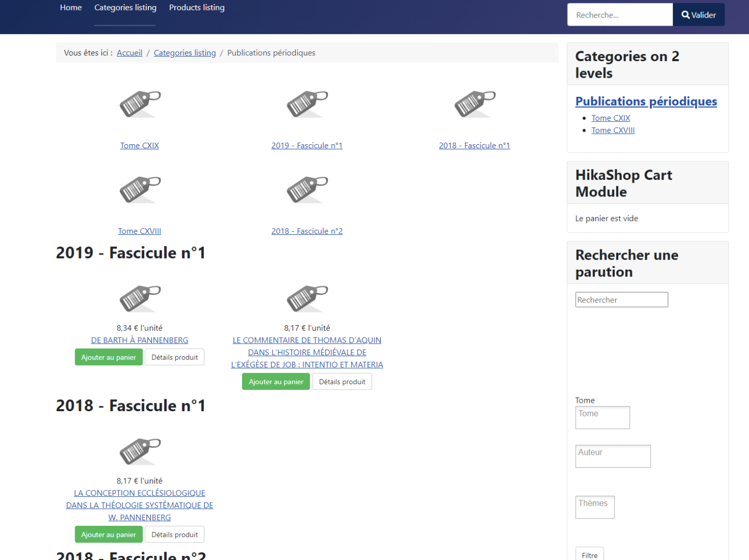Open the Products listing menu item
Viewport: 749px width, 560px height.
point(197,8)
